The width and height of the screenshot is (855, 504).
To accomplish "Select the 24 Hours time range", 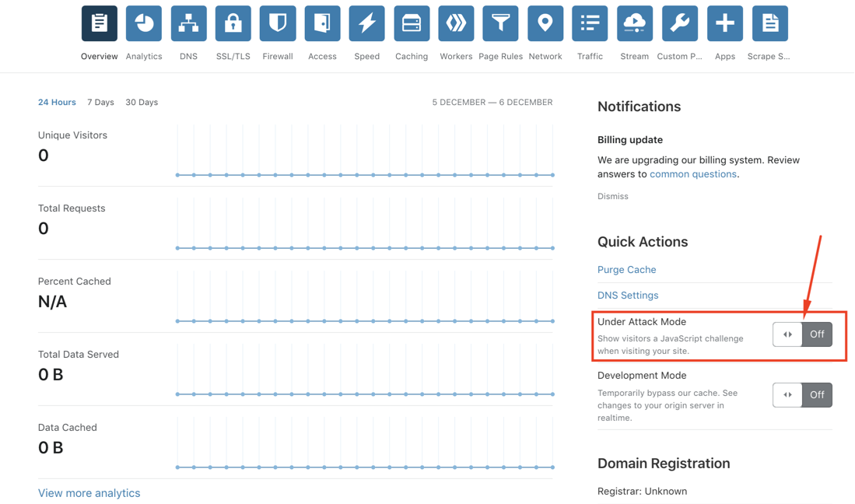I will click(57, 103).
